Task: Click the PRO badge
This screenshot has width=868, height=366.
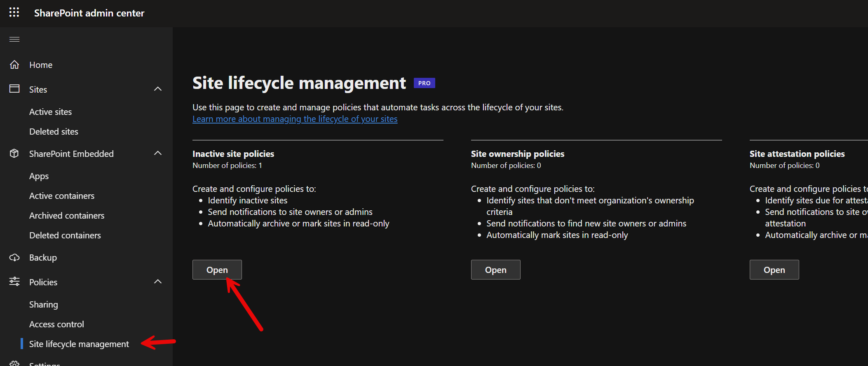Action: click(425, 83)
